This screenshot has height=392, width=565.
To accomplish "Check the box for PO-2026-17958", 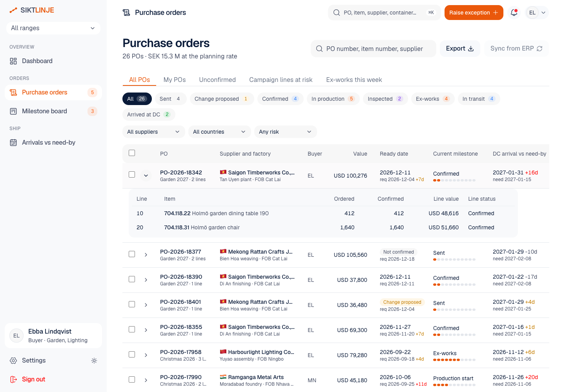I will (x=132, y=354).
